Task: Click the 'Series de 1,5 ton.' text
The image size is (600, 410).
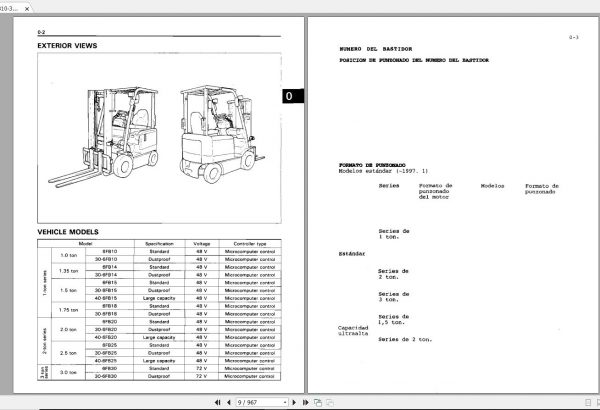Action: click(x=394, y=320)
